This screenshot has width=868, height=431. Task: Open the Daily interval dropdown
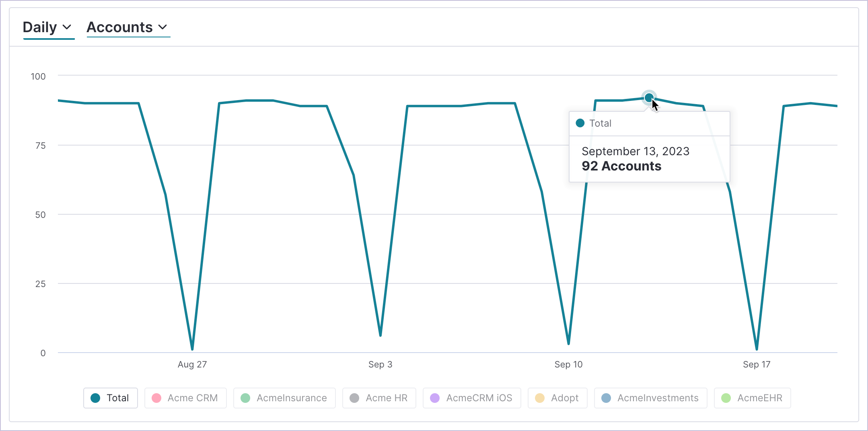(47, 27)
